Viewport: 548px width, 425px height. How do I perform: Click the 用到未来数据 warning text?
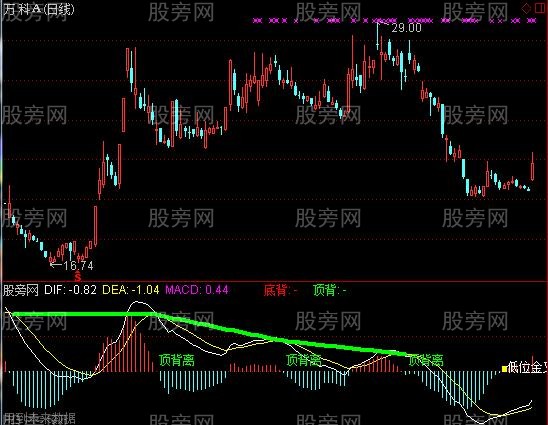click(x=39, y=418)
